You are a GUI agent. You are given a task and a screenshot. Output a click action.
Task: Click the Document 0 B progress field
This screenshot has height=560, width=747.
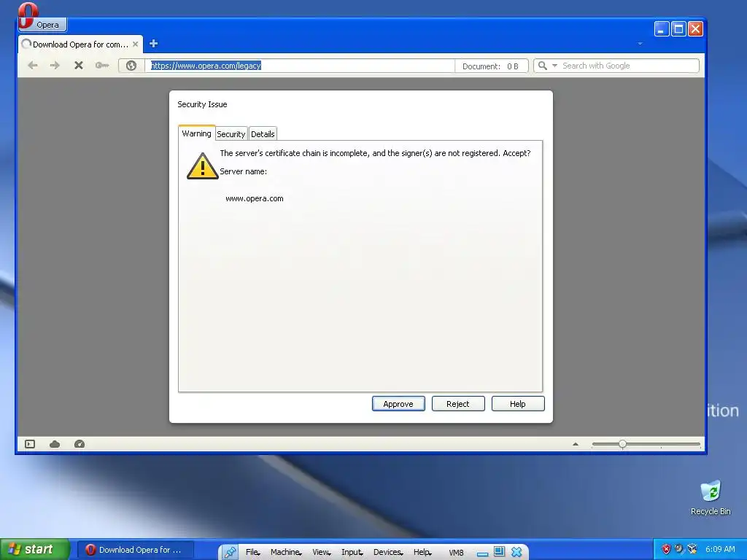[491, 66]
